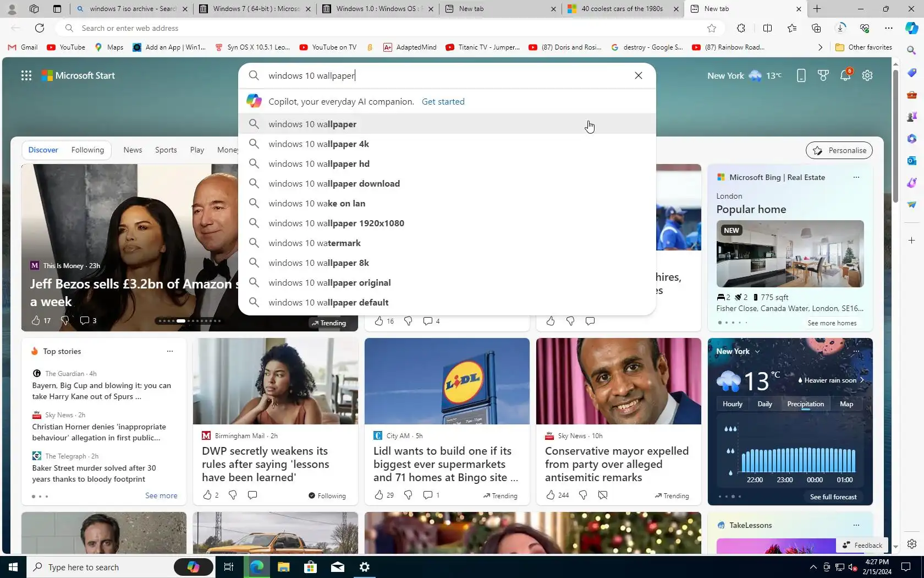The width and height of the screenshot is (924, 578).
Task: Toggle Following on the DWP article
Action: (x=327, y=495)
